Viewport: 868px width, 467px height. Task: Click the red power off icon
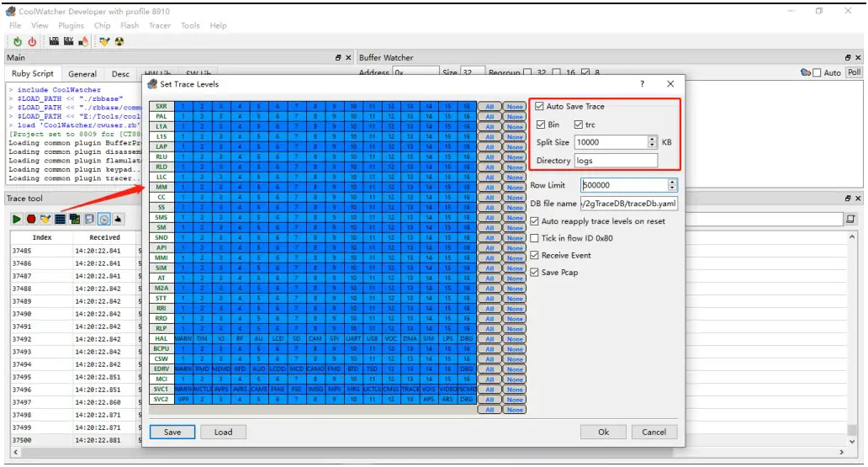[x=32, y=41]
